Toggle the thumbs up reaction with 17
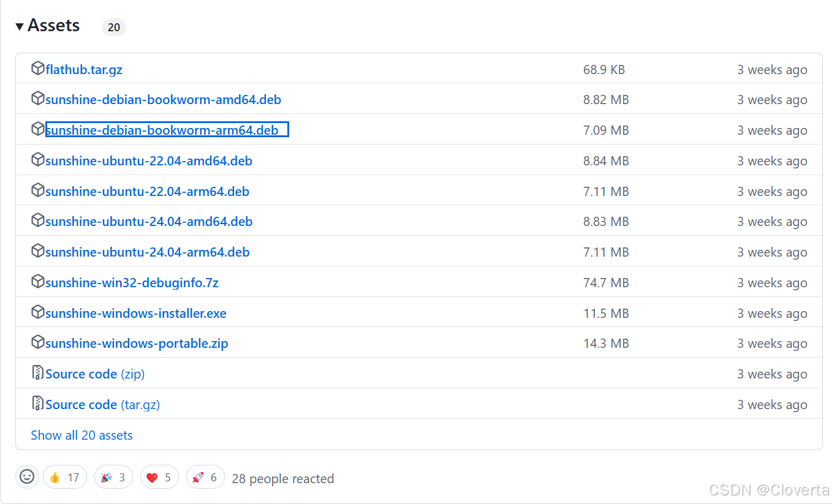The image size is (832, 504). [x=65, y=477]
